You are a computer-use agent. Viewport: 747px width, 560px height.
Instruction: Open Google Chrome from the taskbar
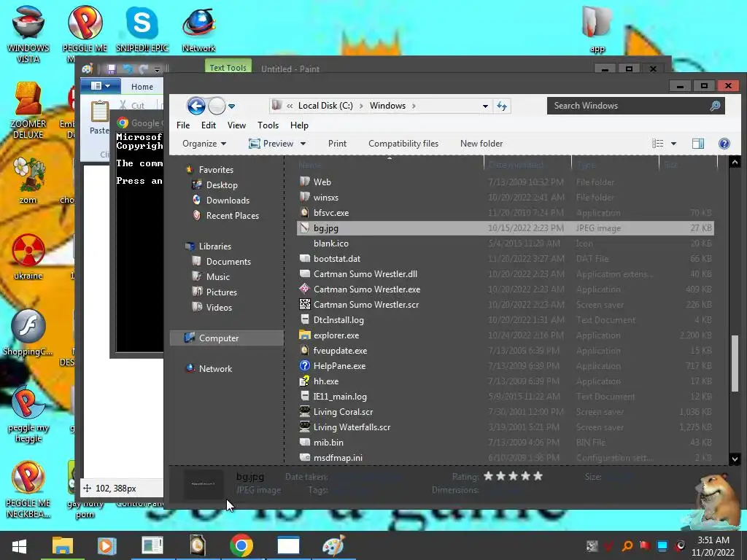[x=241, y=545]
